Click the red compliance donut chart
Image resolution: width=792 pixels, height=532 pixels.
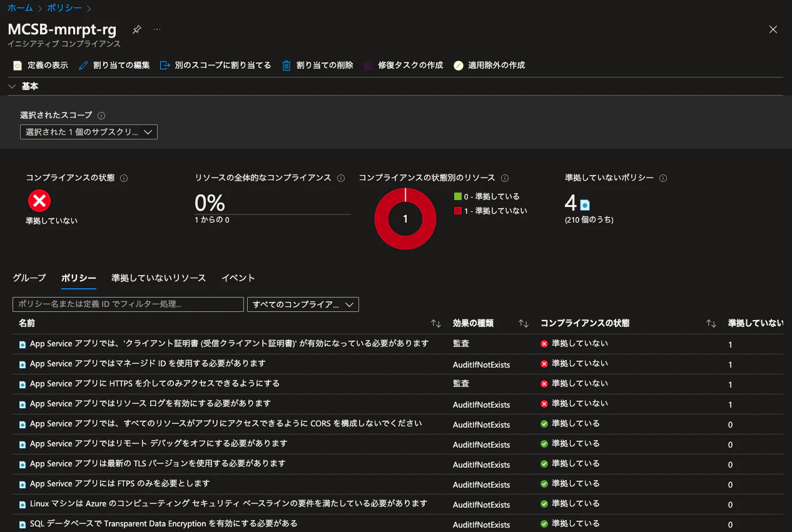pyautogui.click(x=405, y=219)
